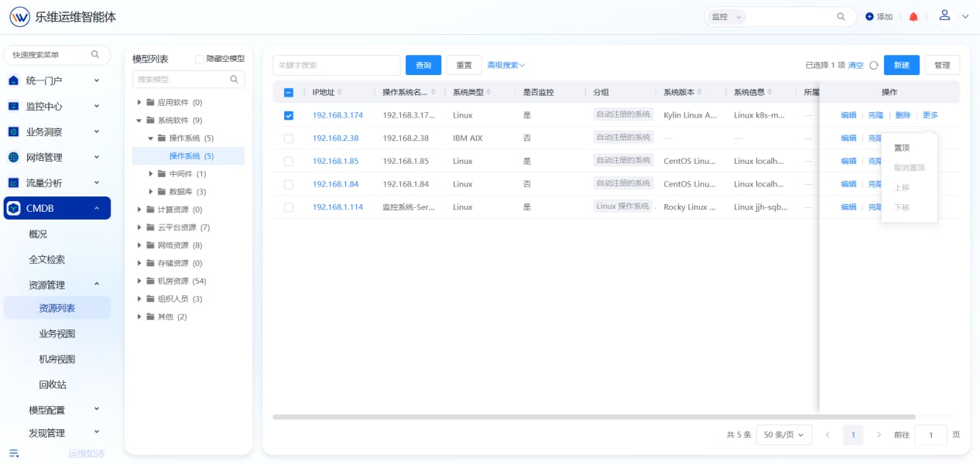Open 机房视图 menu item
This screenshot has width=980, height=464.
tap(57, 360)
